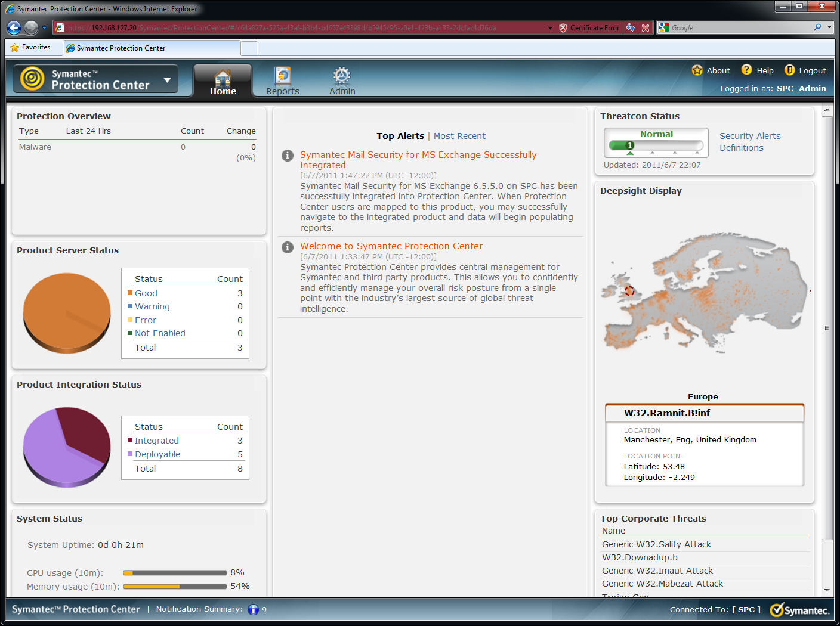Click the dark red Integrated legend swatch

coord(130,441)
